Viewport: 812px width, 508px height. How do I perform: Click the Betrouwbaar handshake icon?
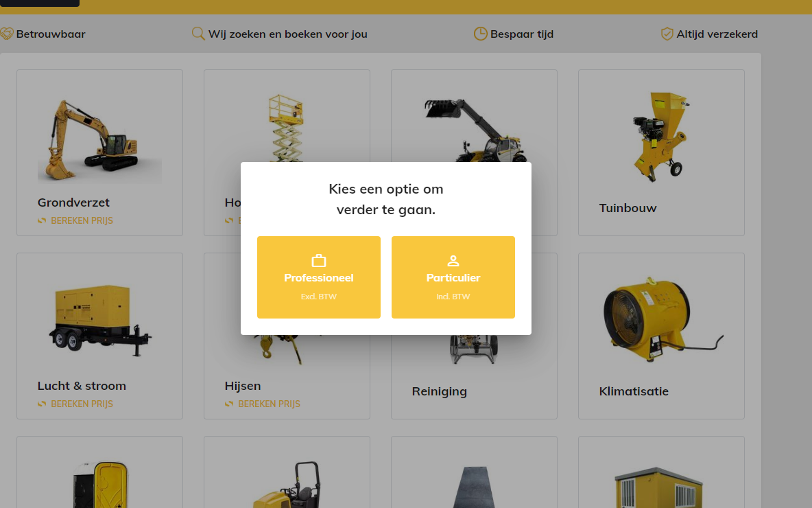7,34
